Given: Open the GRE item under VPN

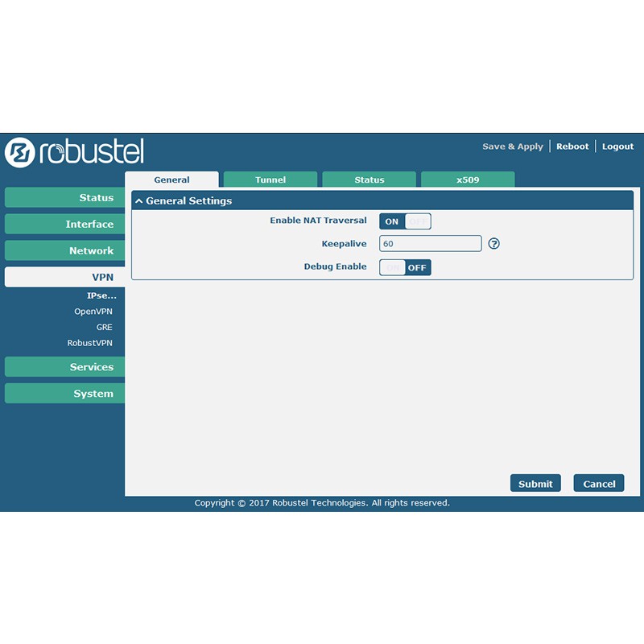Looking at the screenshot, I should pyautogui.click(x=104, y=328).
